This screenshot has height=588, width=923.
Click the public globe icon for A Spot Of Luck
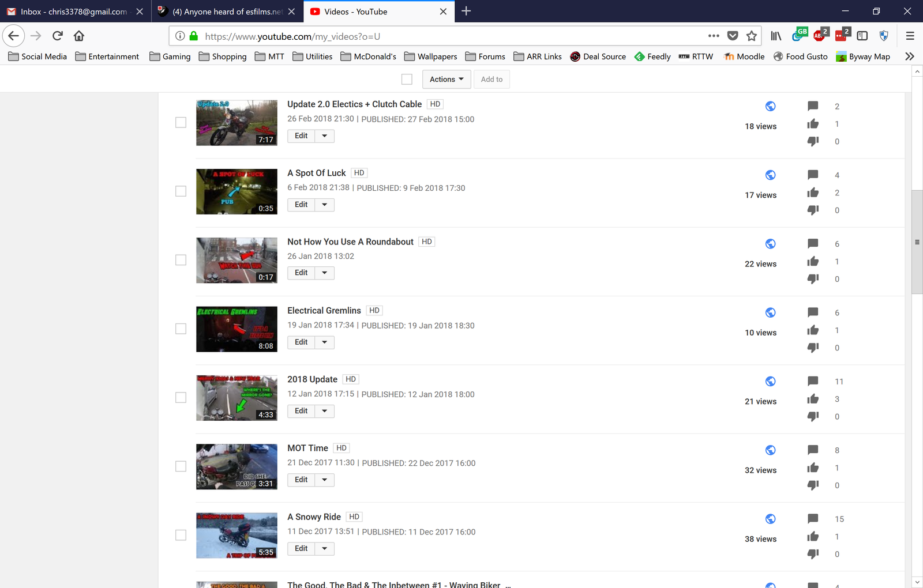(x=771, y=175)
